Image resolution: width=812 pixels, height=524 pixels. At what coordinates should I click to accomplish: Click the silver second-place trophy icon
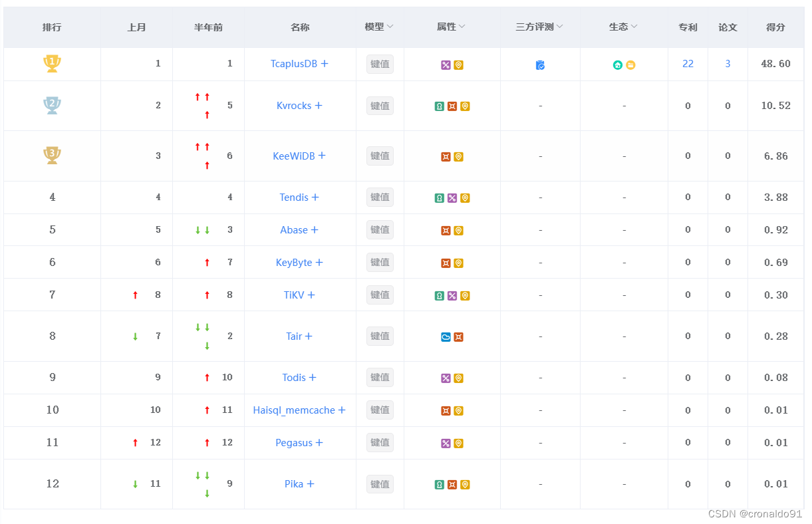[52, 106]
